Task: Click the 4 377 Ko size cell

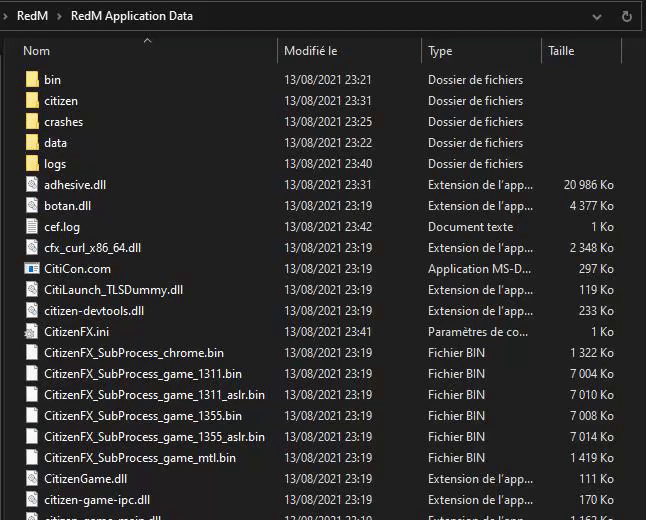Action: tap(592, 206)
